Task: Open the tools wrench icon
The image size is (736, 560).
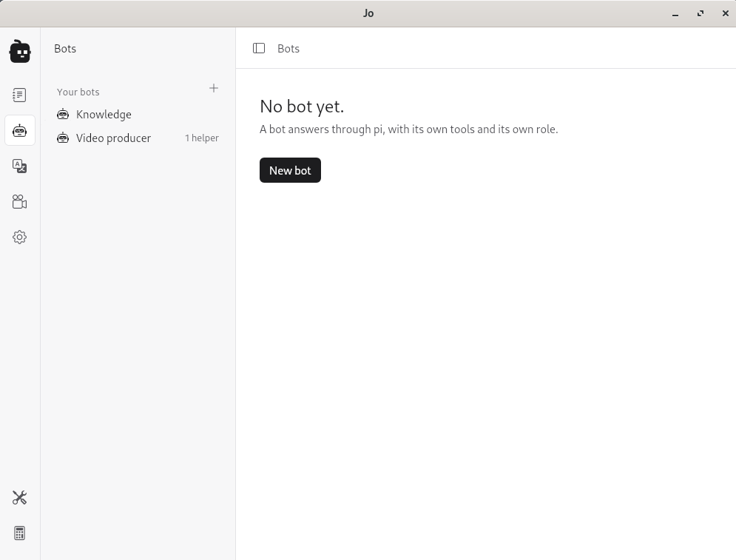Action: 19,498
